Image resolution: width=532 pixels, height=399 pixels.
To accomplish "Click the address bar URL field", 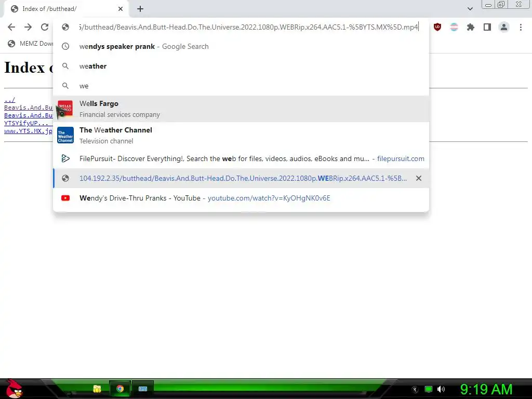I will coord(249,27).
